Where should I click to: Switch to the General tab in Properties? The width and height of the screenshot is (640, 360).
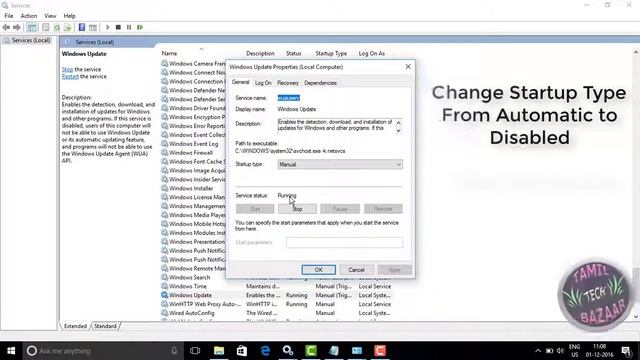click(x=240, y=82)
